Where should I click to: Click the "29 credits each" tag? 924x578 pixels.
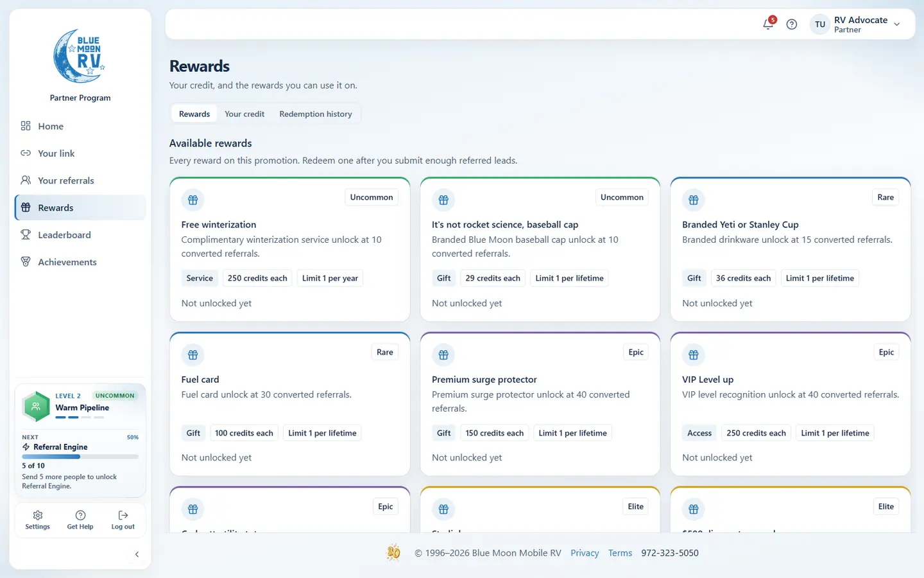point(493,278)
